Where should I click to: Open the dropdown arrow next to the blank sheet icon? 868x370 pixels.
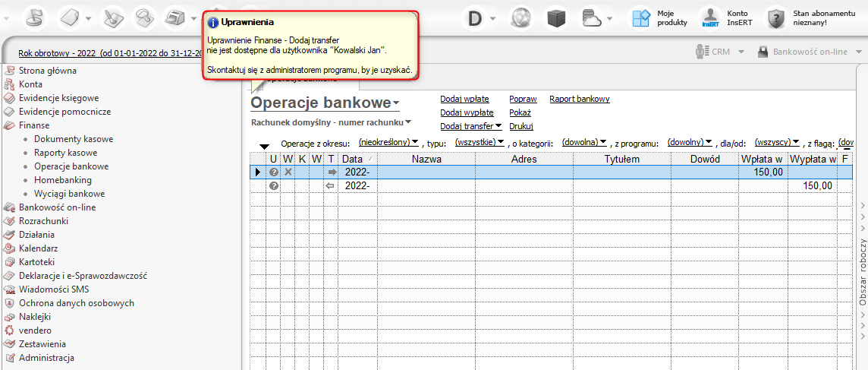pos(89,20)
